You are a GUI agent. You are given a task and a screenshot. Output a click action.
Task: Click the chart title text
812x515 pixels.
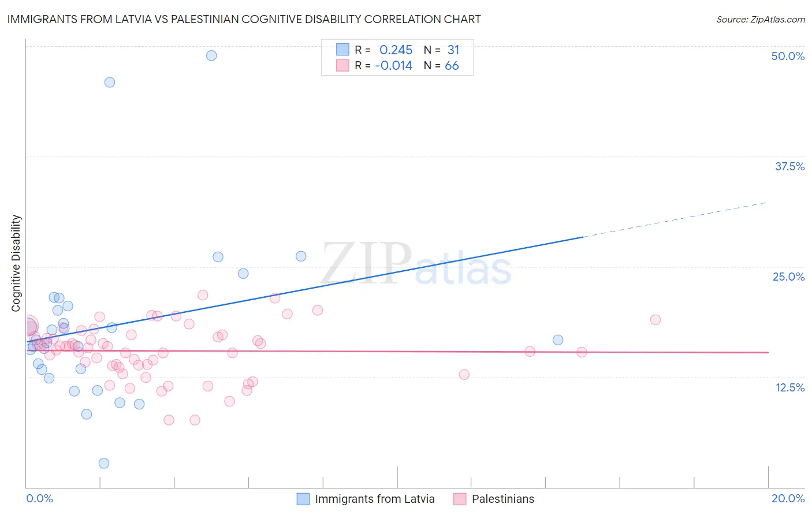[244, 19]
